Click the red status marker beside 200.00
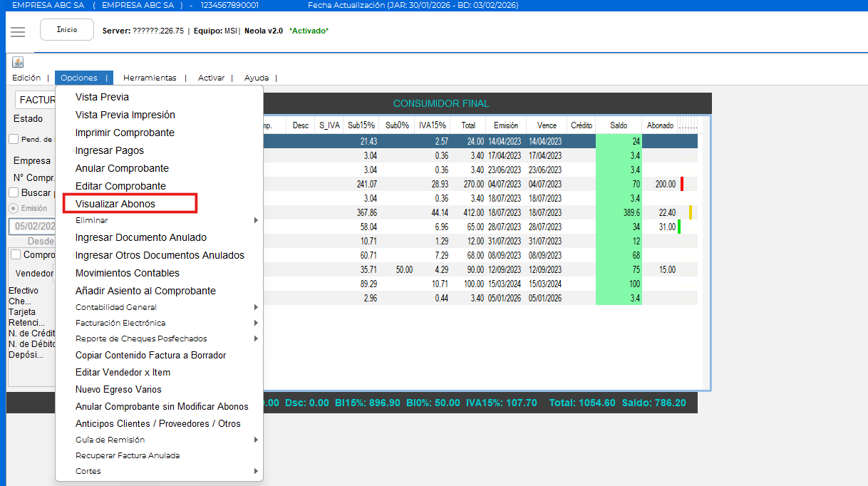The height and width of the screenshot is (486, 868). pos(682,184)
